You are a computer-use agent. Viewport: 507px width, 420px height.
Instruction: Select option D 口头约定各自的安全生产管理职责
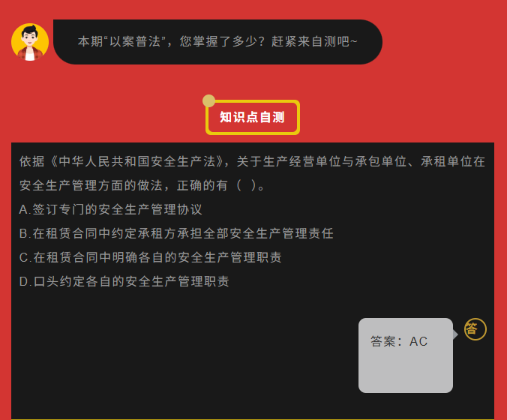pyautogui.click(x=124, y=281)
